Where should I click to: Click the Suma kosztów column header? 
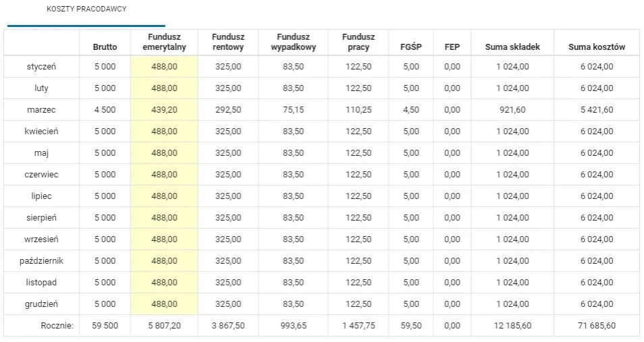(597, 47)
